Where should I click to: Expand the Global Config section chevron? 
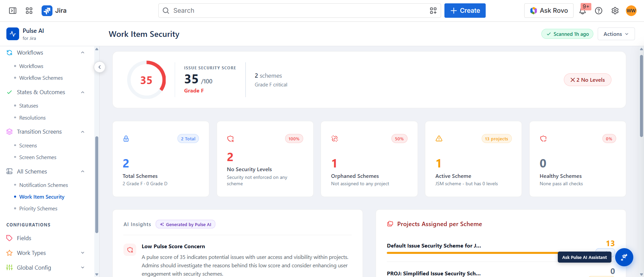(x=83, y=268)
